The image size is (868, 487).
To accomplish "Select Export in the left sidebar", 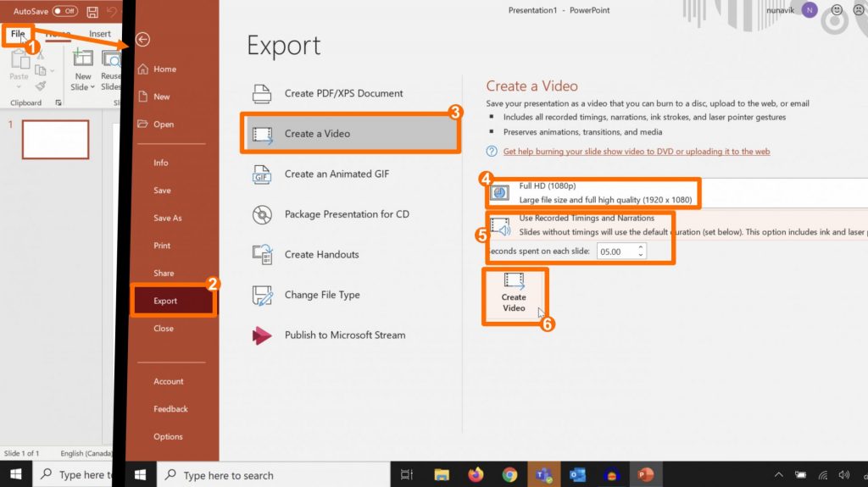I will 165,301.
